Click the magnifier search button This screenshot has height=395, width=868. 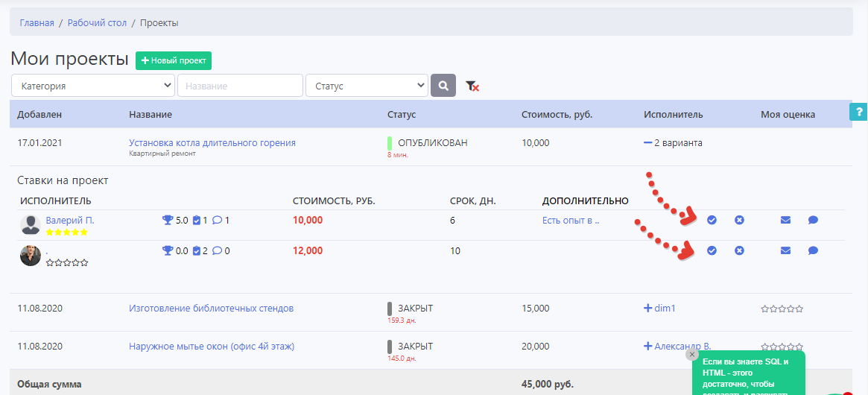click(x=443, y=86)
